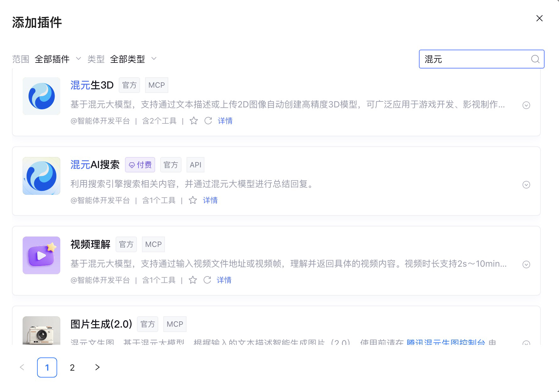Open the 视频理解 plugin title
559x392 pixels.
(x=90, y=244)
